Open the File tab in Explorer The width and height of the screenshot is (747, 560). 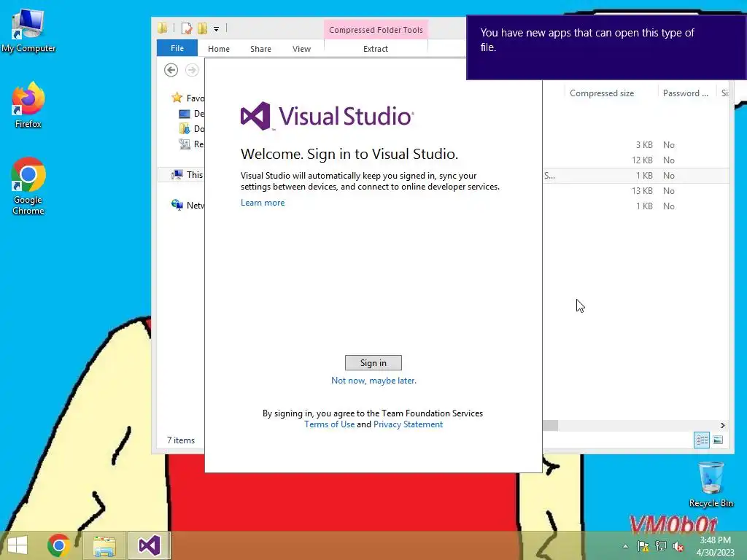pyautogui.click(x=177, y=49)
